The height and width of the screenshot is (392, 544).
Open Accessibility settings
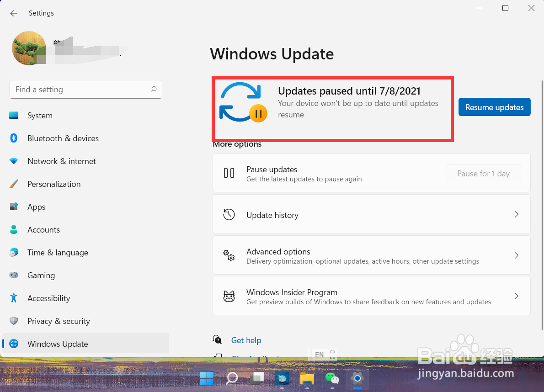coord(85,298)
